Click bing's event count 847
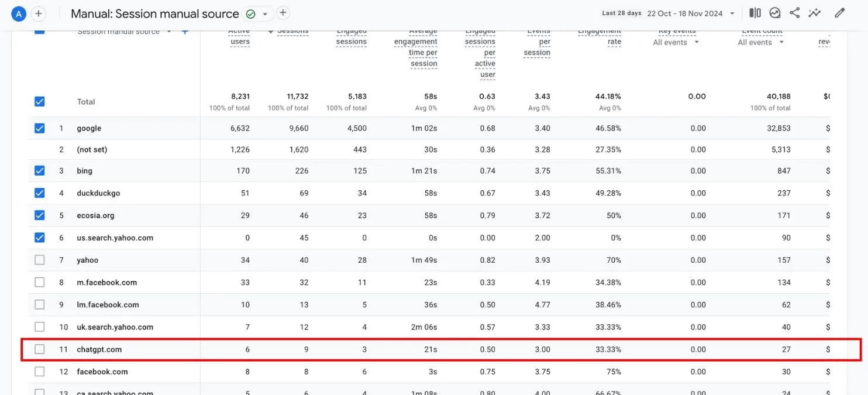 coord(784,171)
